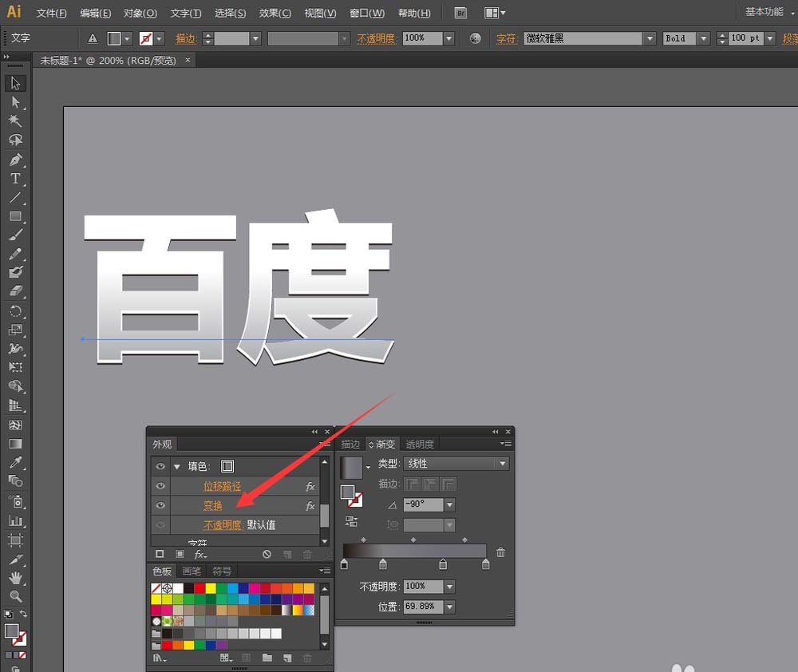Click the 不透明度 link in Appearance panel
This screenshot has width=798, height=672.
[x=223, y=525]
